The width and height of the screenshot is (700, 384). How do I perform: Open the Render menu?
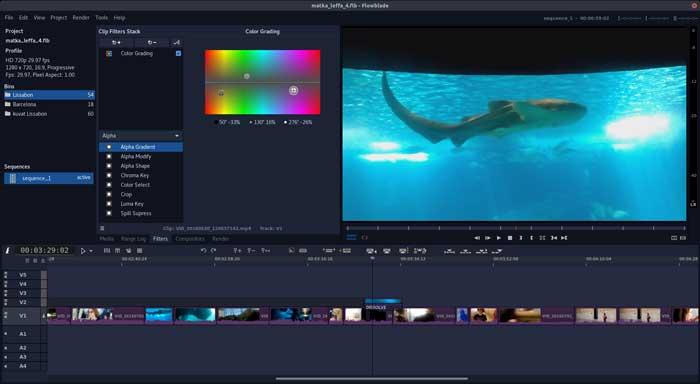tap(81, 18)
